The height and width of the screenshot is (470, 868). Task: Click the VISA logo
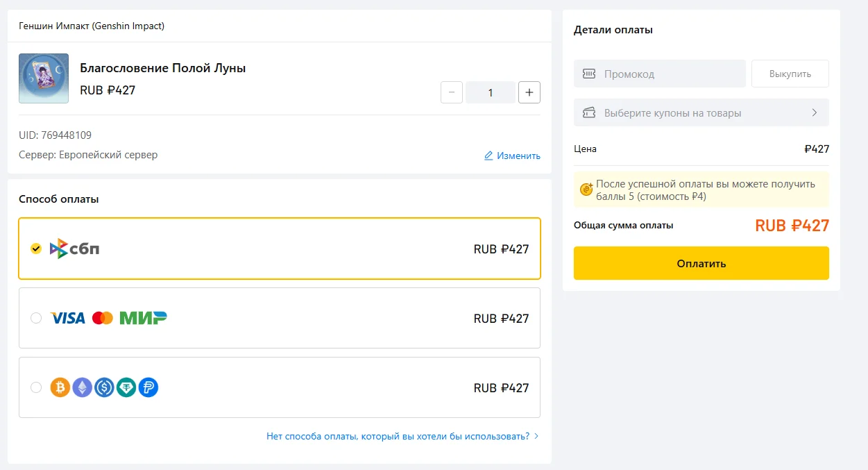[x=68, y=318]
